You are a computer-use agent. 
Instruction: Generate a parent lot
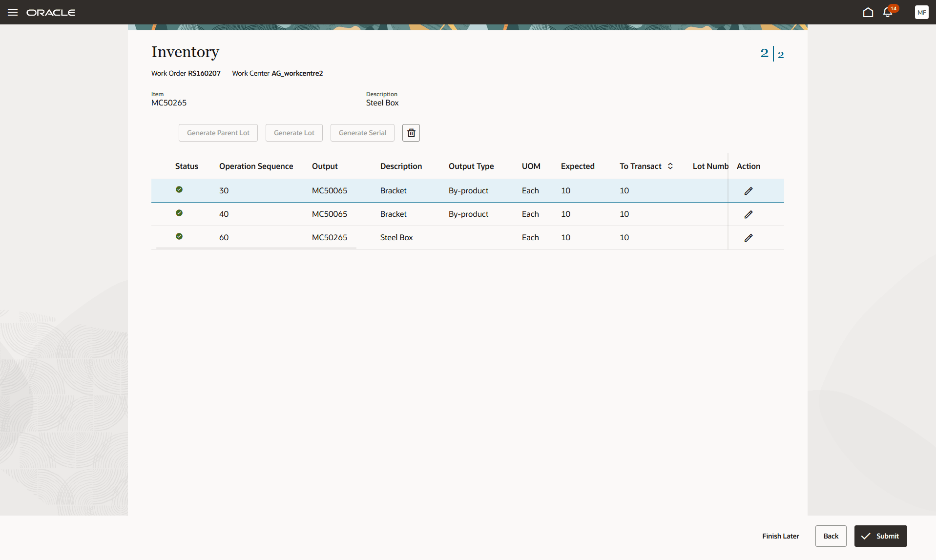(x=218, y=132)
